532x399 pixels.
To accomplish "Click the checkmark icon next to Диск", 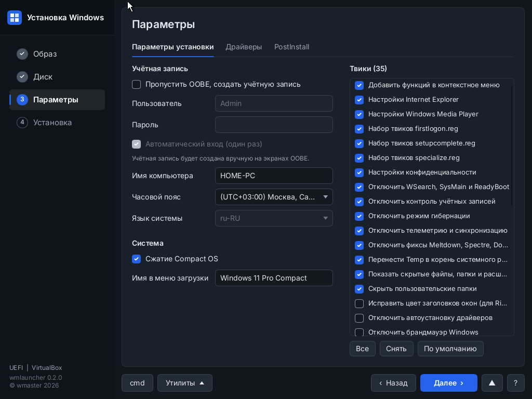I will 22,77.
